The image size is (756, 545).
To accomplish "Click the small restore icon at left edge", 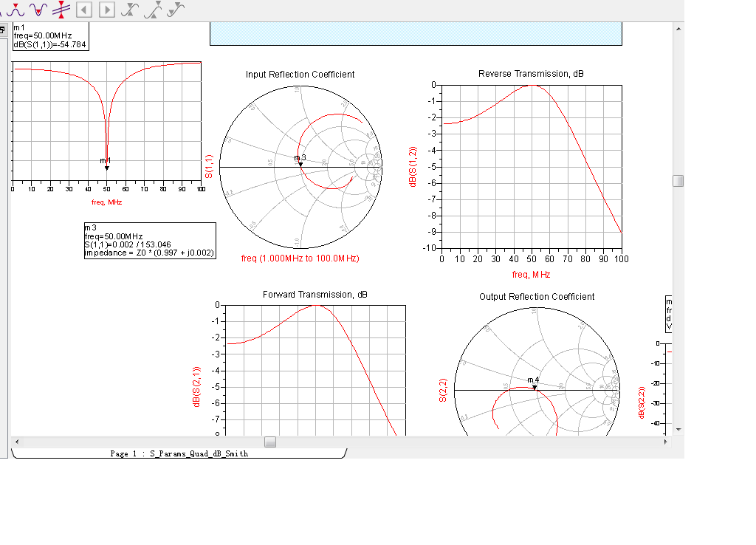I will [x=3, y=30].
